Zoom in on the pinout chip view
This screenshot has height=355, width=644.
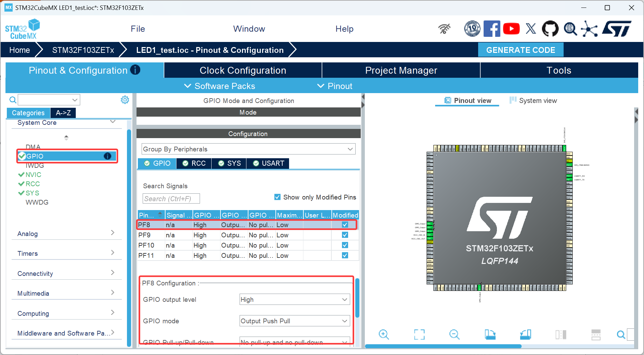(384, 335)
